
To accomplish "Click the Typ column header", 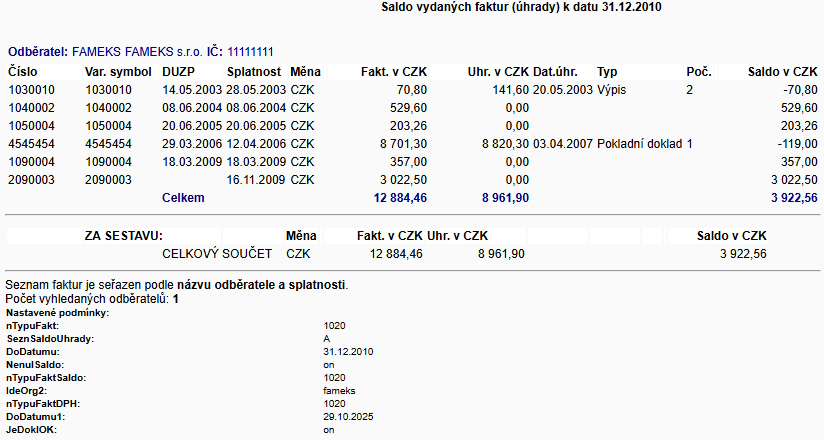I will point(607,72).
